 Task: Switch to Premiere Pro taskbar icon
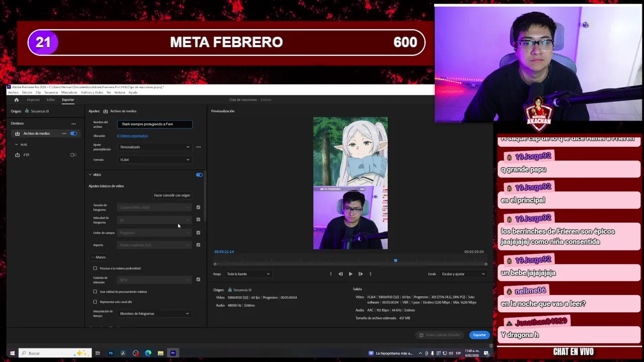pos(173,353)
